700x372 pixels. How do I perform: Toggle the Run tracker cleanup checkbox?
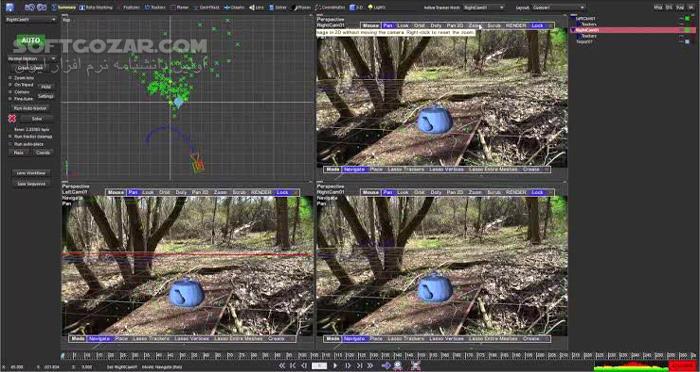tap(10, 137)
